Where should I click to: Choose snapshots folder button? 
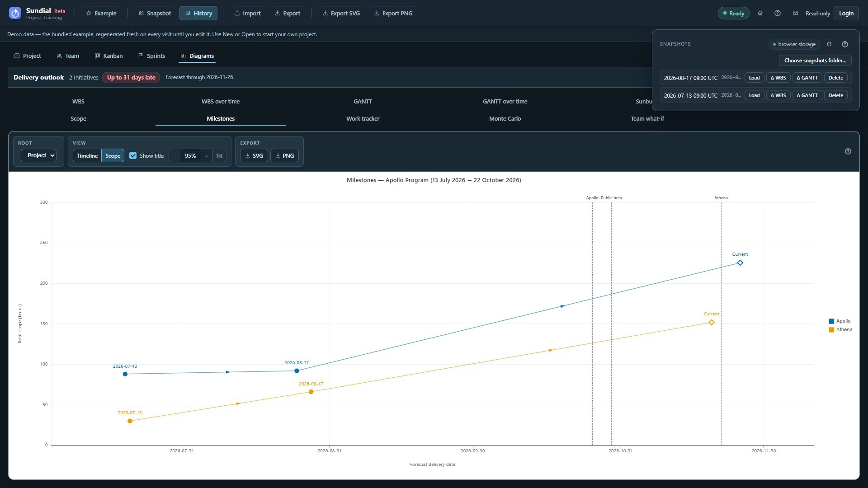[x=815, y=61]
